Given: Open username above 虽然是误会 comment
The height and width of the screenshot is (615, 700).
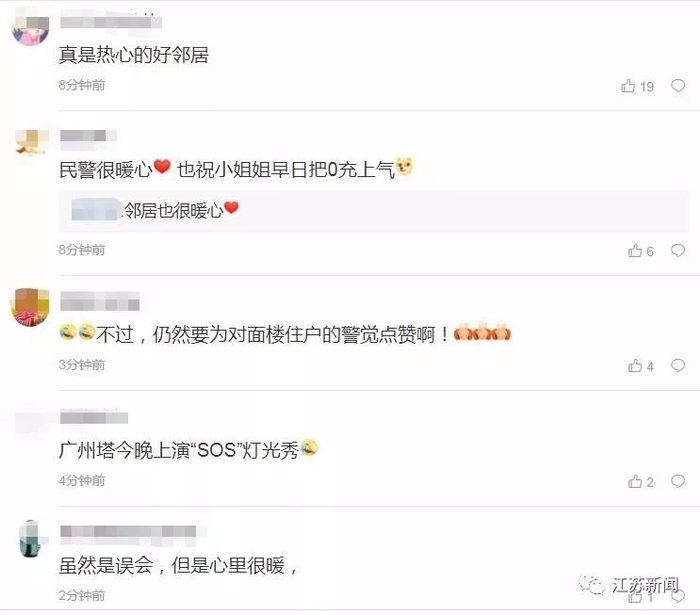Looking at the screenshot, I should point(128,533).
